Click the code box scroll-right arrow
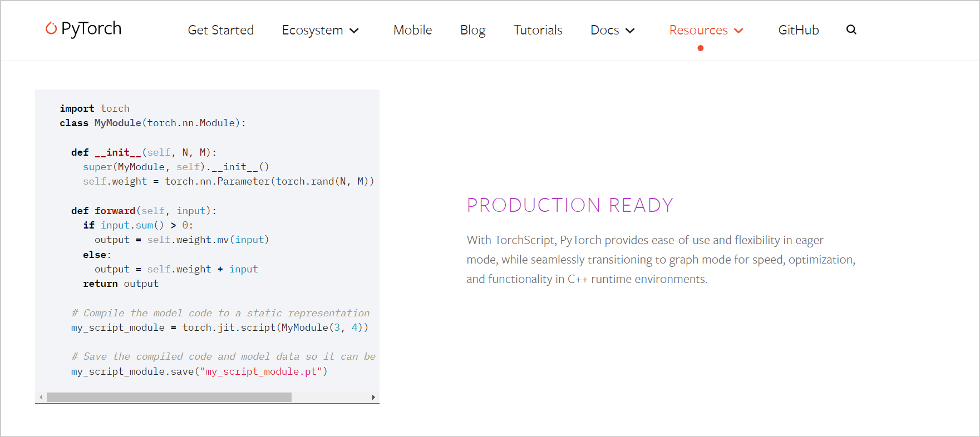This screenshot has width=980, height=437. click(x=373, y=397)
